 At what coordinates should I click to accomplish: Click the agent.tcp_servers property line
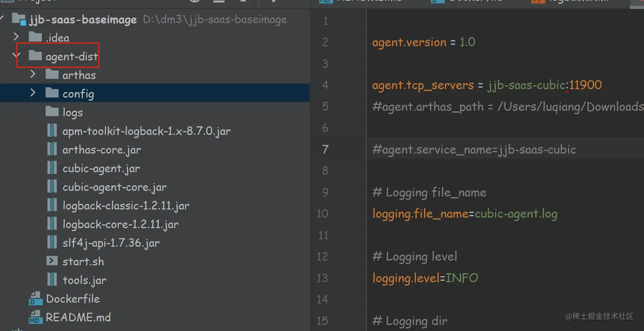486,85
